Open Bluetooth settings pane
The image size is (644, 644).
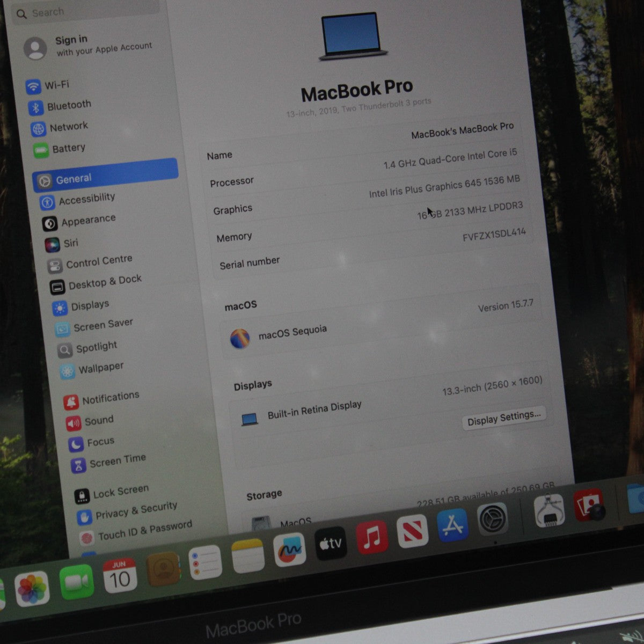point(60,106)
